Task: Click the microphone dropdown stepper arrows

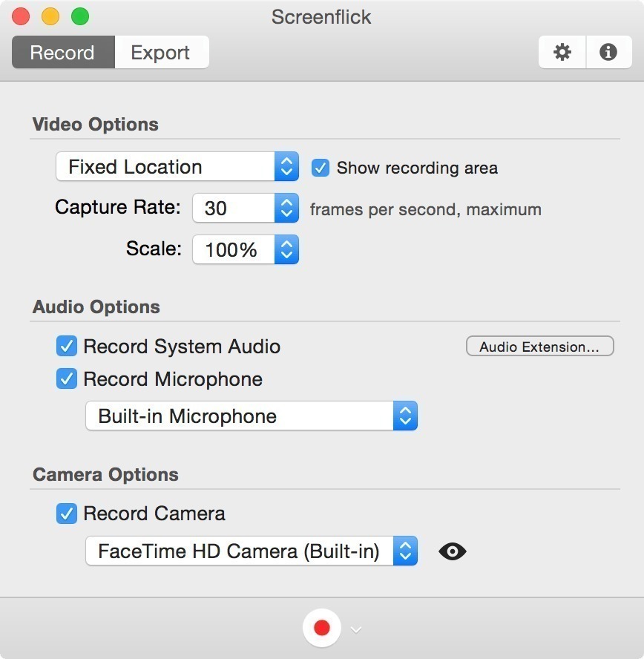Action: [405, 416]
